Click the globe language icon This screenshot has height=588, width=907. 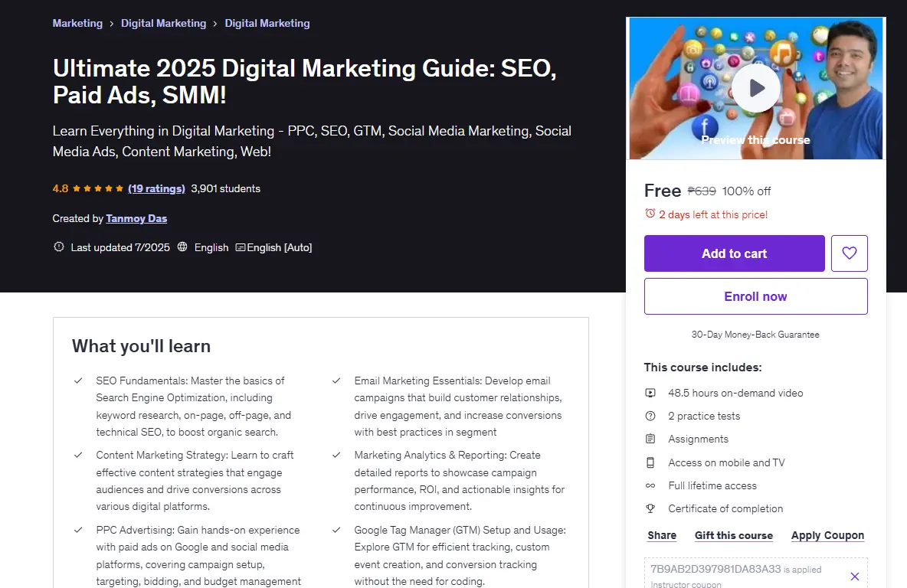tap(182, 247)
